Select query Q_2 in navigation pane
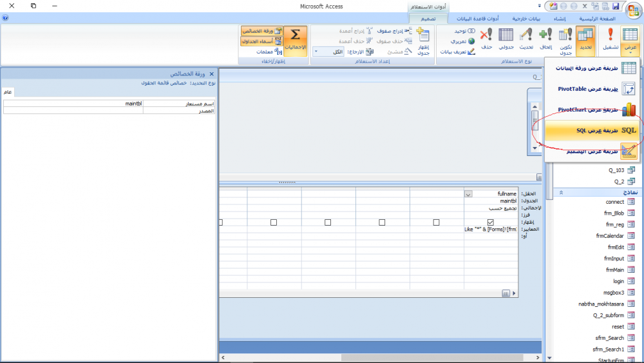The width and height of the screenshot is (644, 363). (619, 181)
